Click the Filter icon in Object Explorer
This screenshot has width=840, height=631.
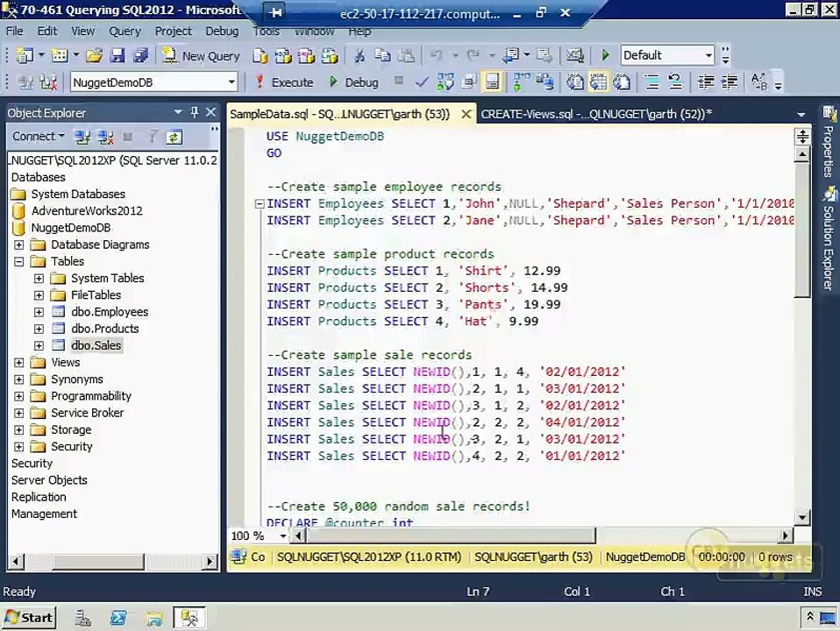153,138
